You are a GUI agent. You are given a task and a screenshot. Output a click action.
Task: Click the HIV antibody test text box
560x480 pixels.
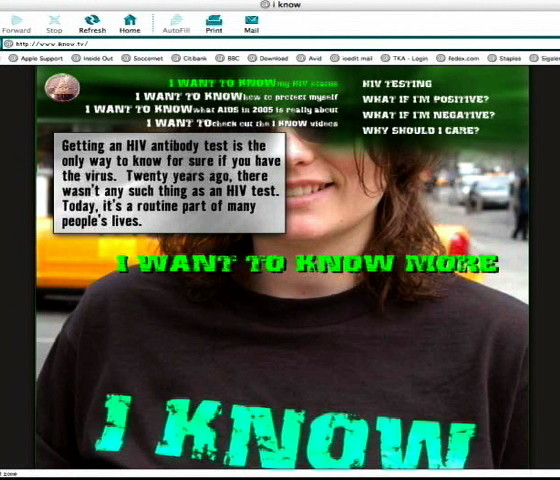(x=170, y=183)
